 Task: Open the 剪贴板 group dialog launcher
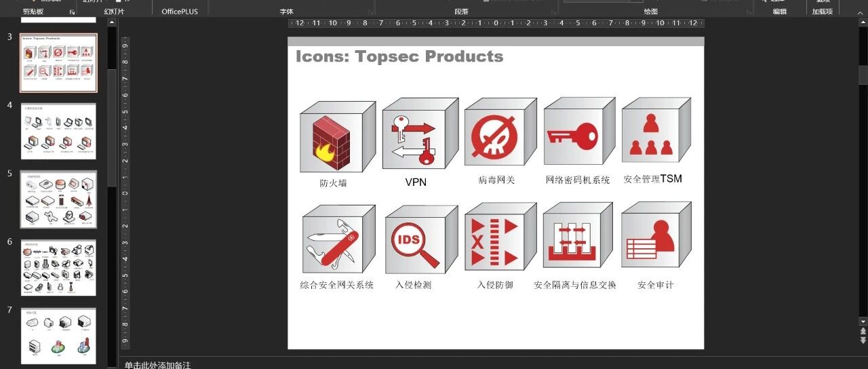73,12
